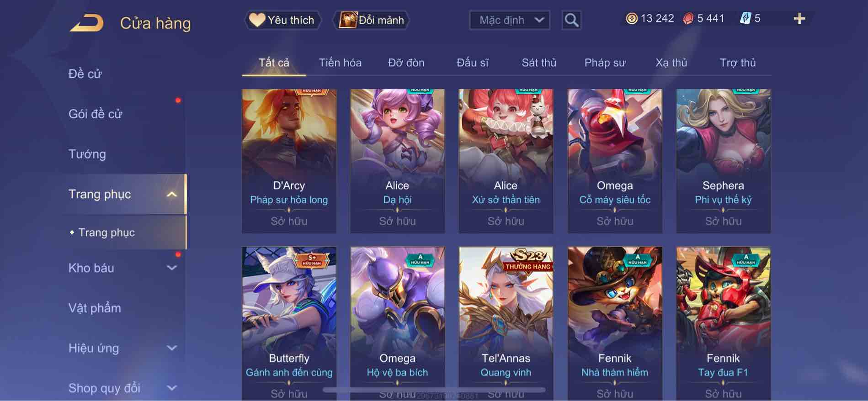Open the Mặc định sort dropdown
Screen dimensions: 868x401
510,20
